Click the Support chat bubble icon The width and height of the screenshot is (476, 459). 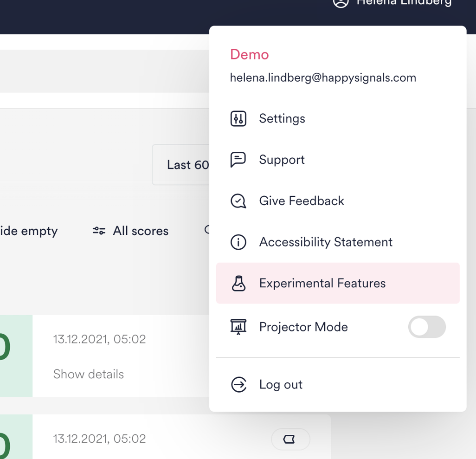coord(238,160)
